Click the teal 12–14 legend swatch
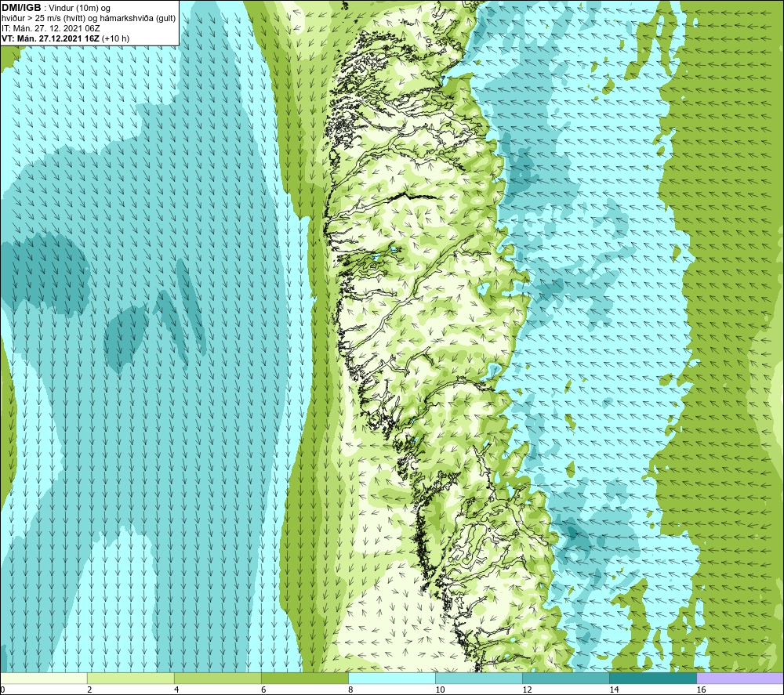Image resolution: width=784 pixels, height=695 pixels. point(565,679)
